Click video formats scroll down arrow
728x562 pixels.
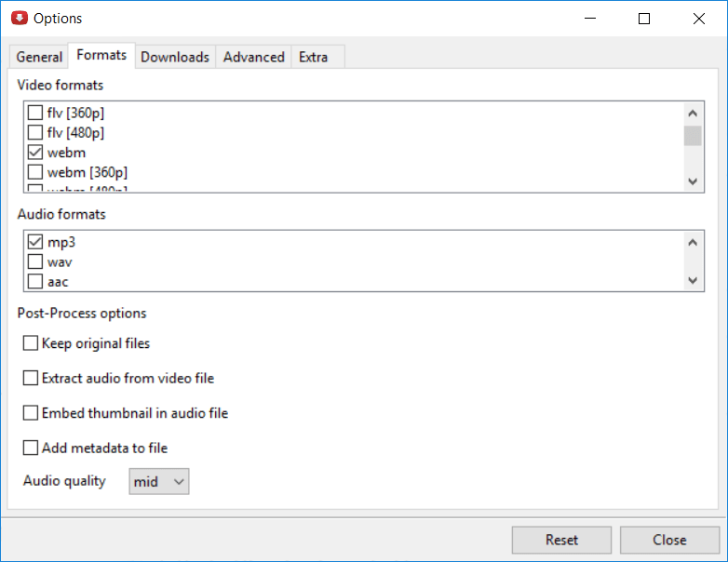click(693, 181)
